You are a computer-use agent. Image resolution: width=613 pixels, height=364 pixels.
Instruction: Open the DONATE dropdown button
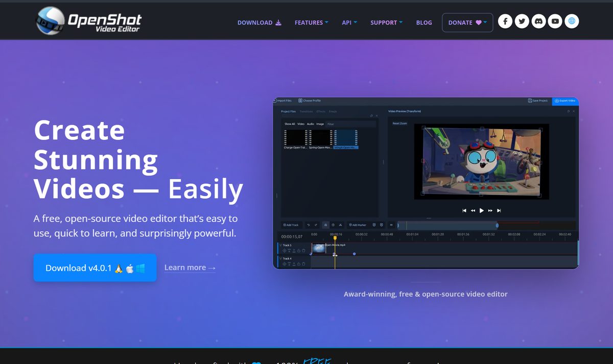point(467,22)
